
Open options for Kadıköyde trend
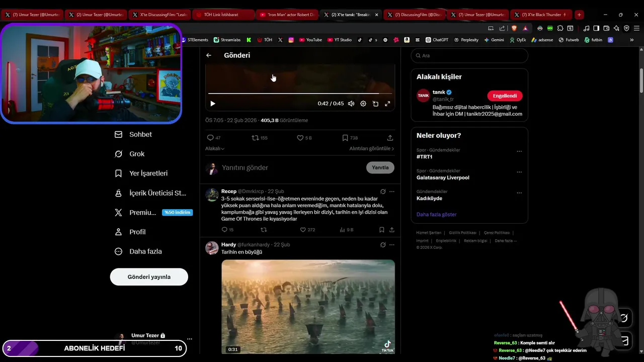pyautogui.click(x=519, y=193)
